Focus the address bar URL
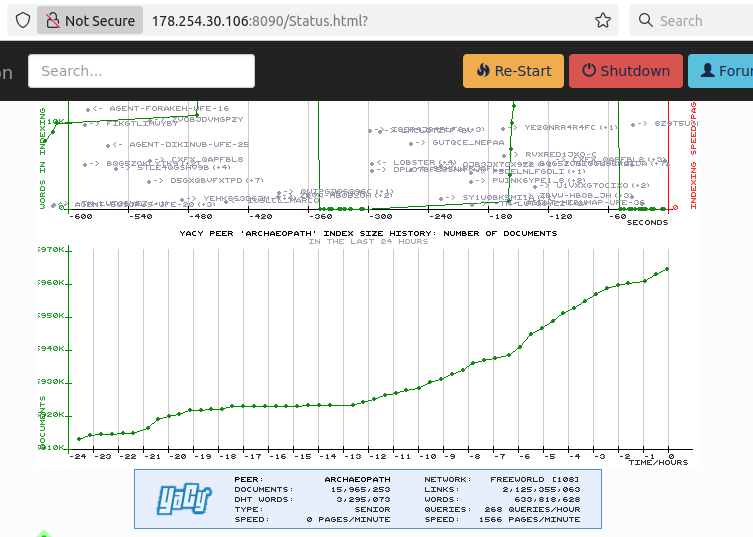The height and width of the screenshot is (537, 753). coord(260,21)
